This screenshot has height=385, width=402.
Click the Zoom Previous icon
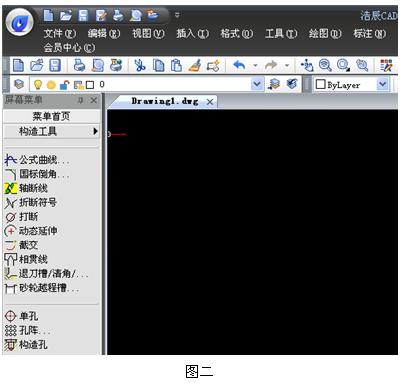[362, 65]
